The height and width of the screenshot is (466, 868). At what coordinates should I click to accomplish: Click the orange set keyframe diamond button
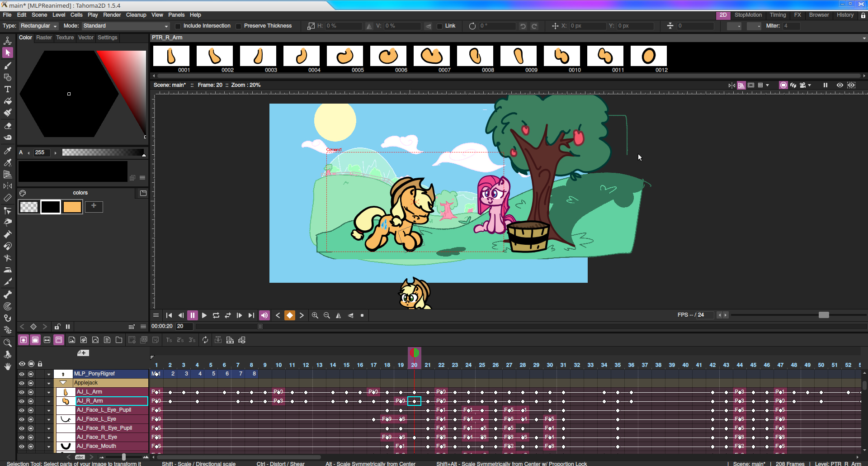click(290, 315)
